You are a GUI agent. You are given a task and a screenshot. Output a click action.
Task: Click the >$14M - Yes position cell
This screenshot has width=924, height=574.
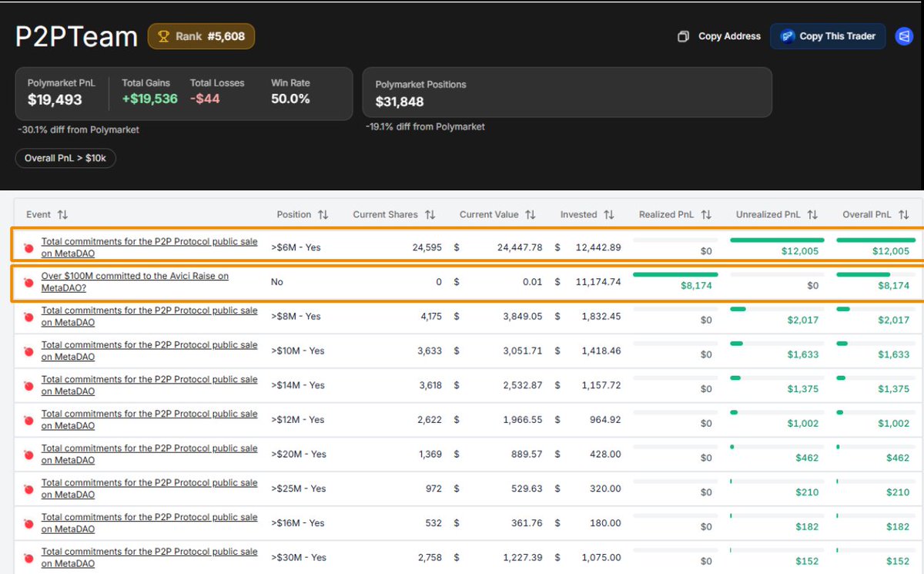pyautogui.click(x=298, y=385)
